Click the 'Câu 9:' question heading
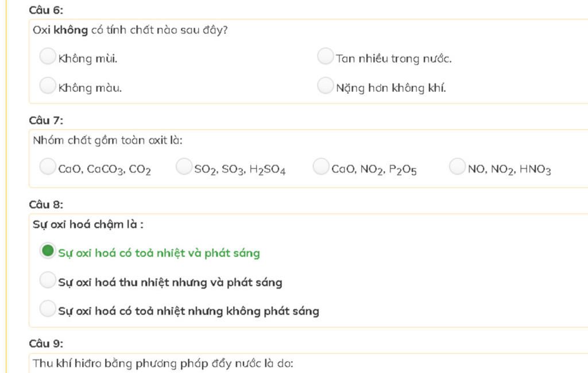This screenshot has width=588, height=373. 46,343
